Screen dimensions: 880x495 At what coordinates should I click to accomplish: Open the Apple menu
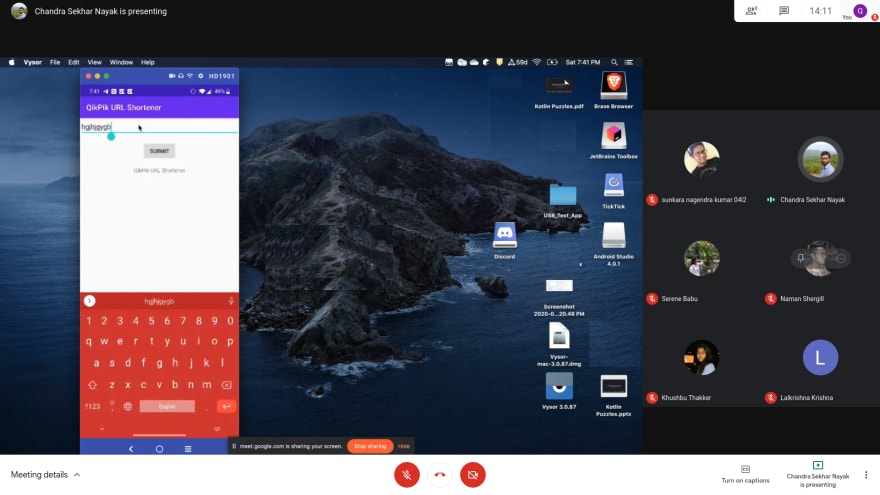click(12, 62)
